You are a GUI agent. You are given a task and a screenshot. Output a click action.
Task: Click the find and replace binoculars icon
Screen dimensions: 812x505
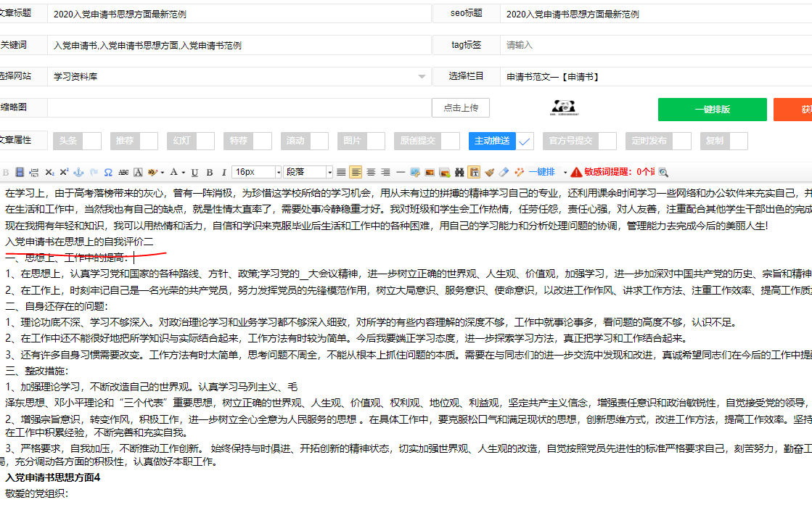459,172
